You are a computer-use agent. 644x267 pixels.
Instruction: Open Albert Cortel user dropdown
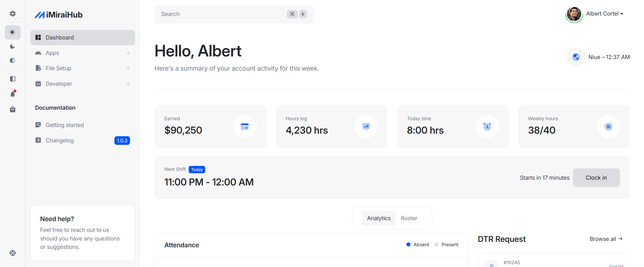point(604,14)
